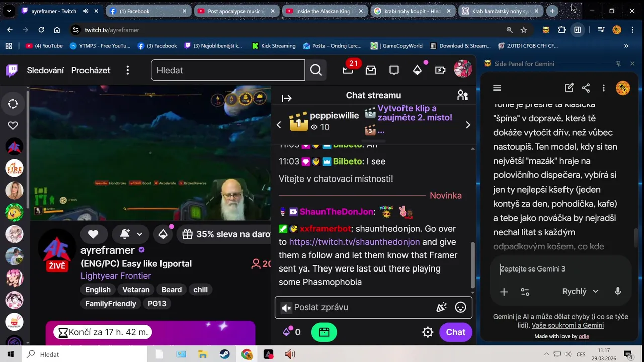Click the Gemini plus add attachment icon
This screenshot has height=362, width=644.
[x=504, y=292]
